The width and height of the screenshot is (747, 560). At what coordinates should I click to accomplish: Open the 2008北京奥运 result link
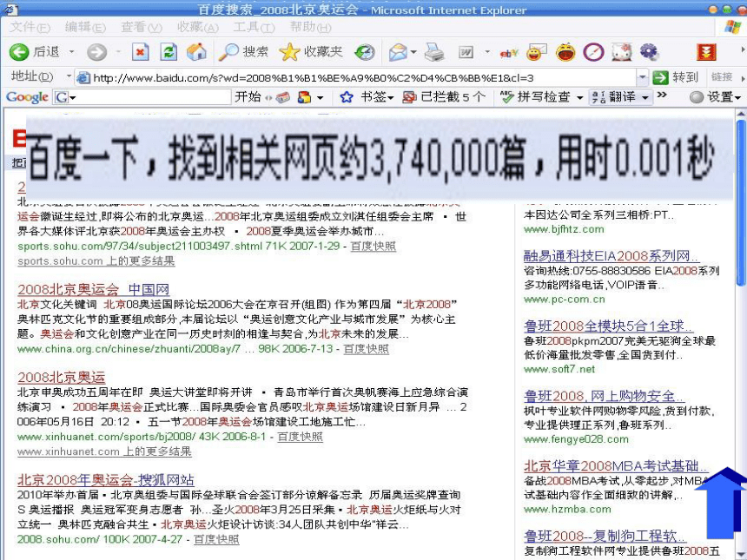(61, 377)
